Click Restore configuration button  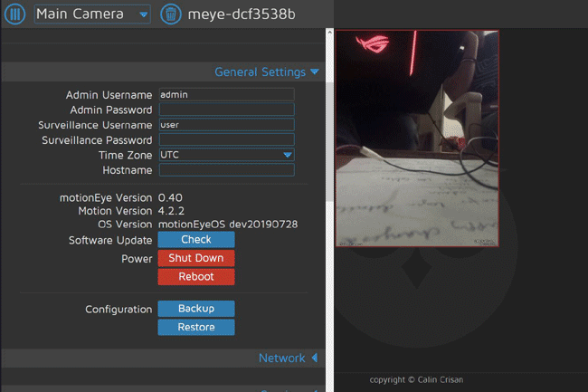(x=196, y=327)
